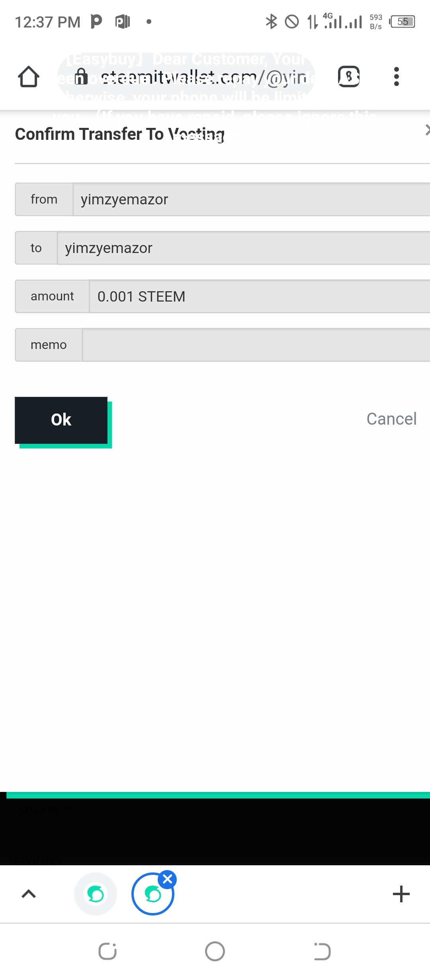Image resolution: width=430 pixels, height=980 pixels.
Task: Open the browser three-dot menu
Action: pyautogui.click(x=396, y=76)
